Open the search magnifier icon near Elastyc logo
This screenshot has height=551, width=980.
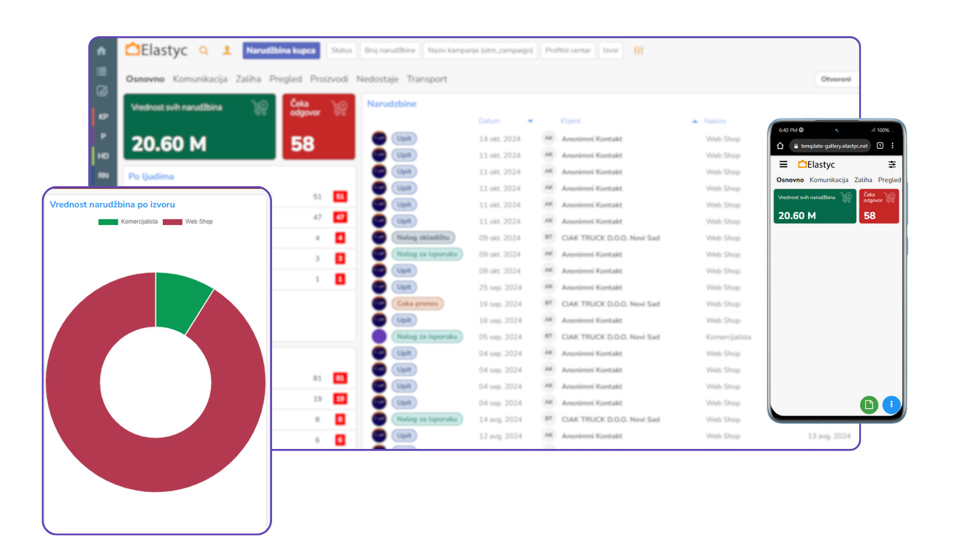click(204, 51)
